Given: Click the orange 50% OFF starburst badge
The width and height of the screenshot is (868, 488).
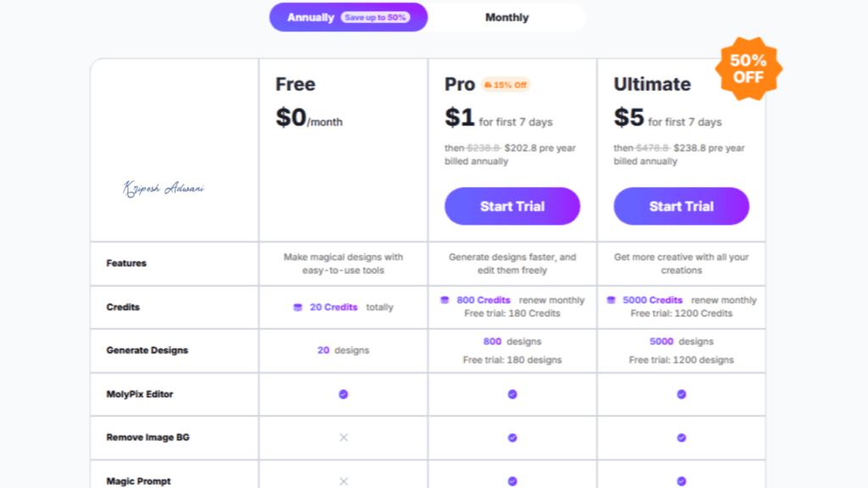Looking at the screenshot, I should pos(747,68).
